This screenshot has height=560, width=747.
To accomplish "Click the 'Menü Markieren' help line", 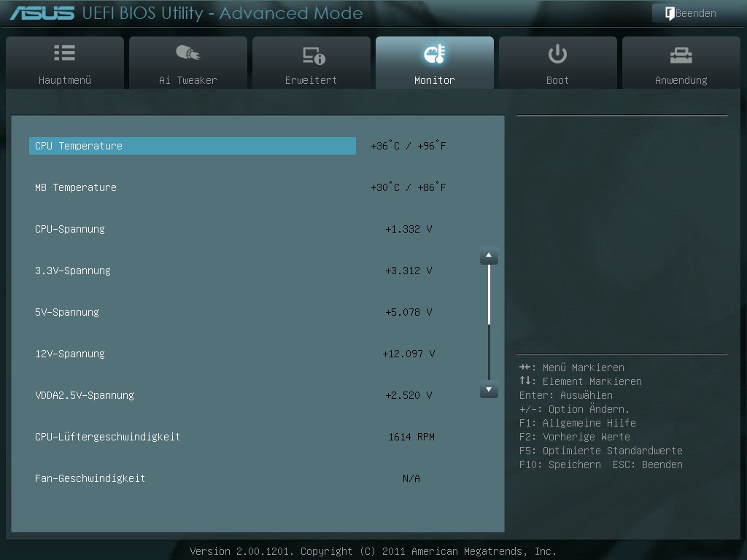I will tap(572, 367).
